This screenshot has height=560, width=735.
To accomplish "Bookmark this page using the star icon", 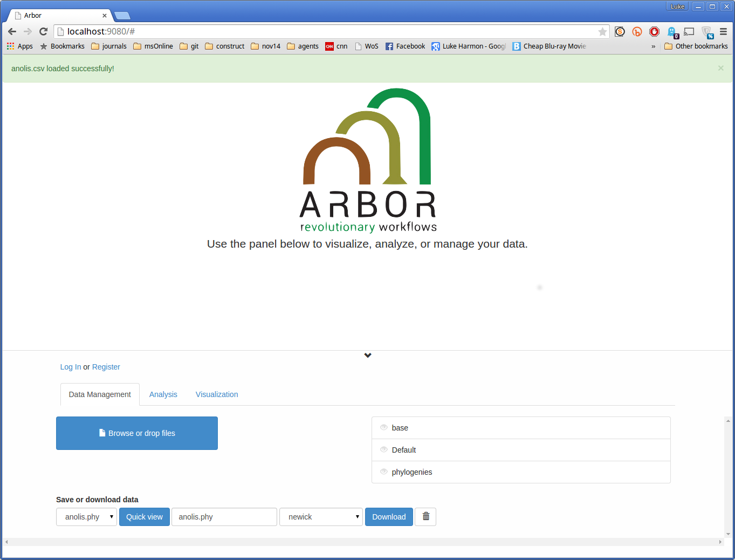I will tap(602, 32).
